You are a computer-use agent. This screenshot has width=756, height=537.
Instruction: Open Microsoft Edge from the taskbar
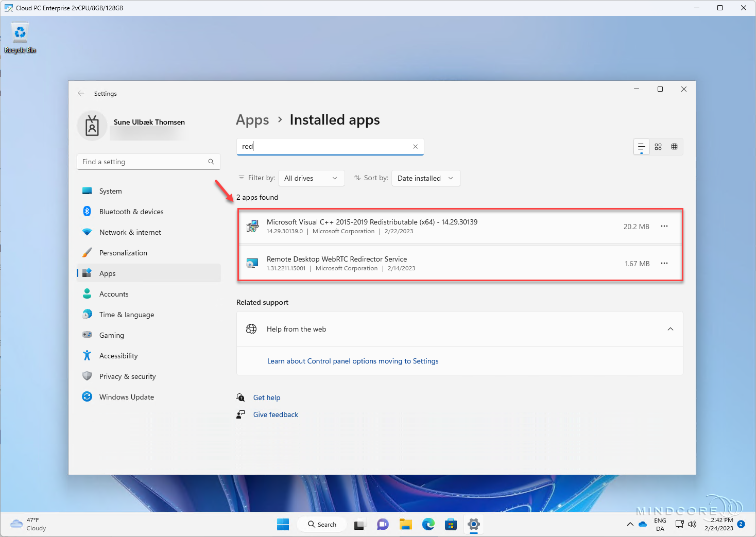[x=428, y=524]
